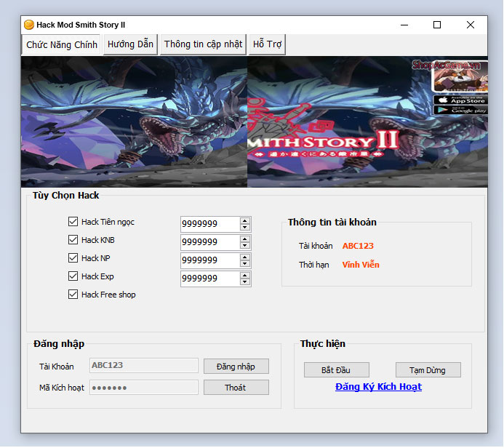Toggle Hack NP checkbox

tap(73, 257)
